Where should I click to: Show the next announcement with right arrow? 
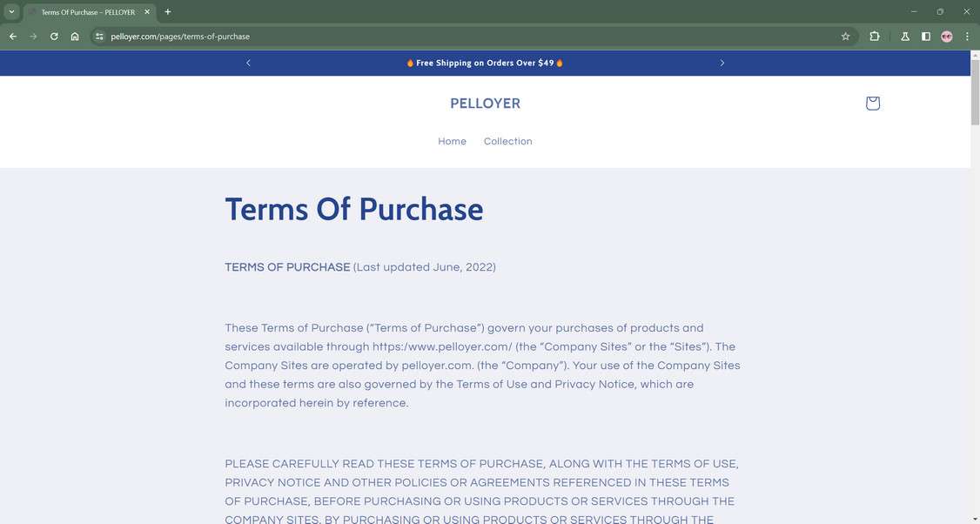click(x=722, y=63)
